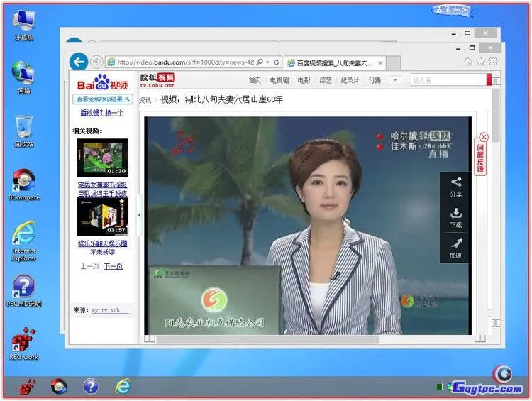
Task: Open the BCompare desktop shortcut
Action: coord(23,185)
